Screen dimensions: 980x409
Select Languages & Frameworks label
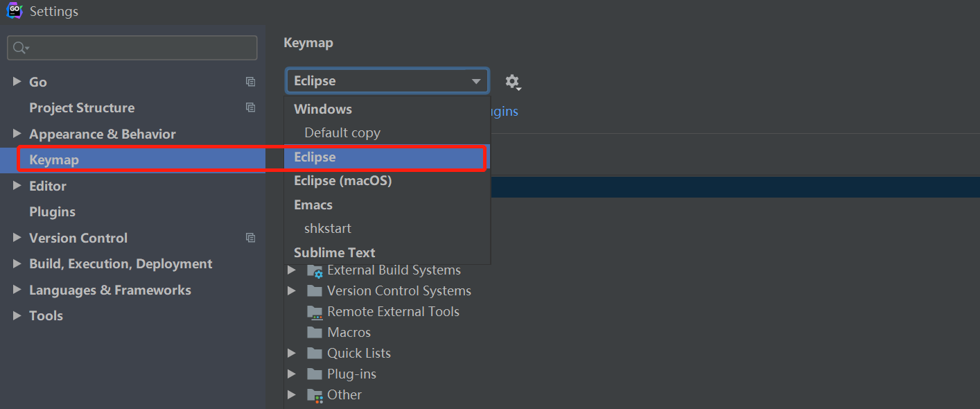point(110,290)
